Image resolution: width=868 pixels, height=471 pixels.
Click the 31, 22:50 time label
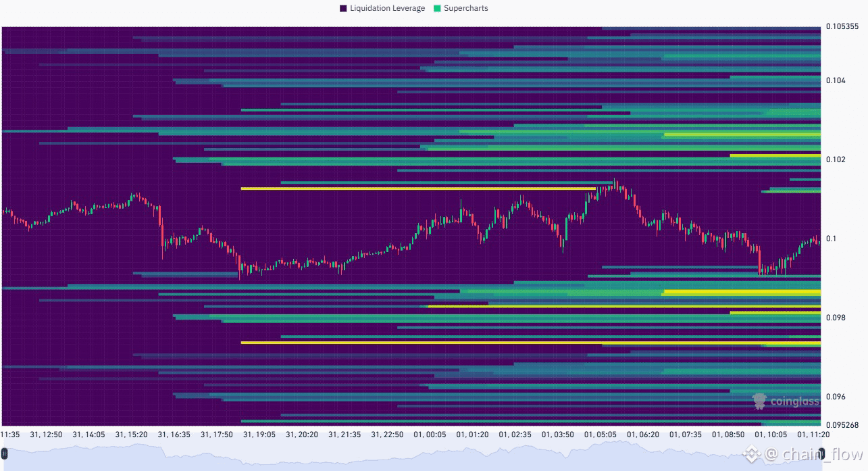(387, 435)
